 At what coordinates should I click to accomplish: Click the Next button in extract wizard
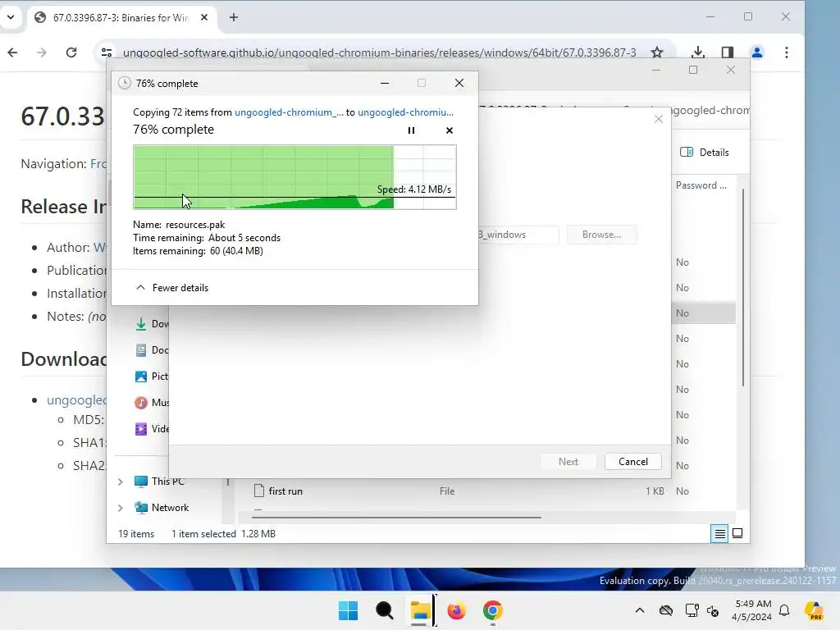point(568,461)
